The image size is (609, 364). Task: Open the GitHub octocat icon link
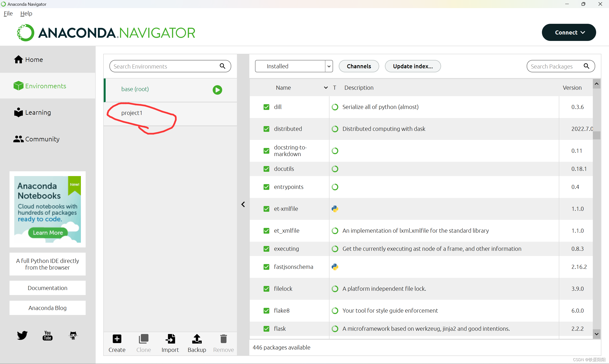73,335
